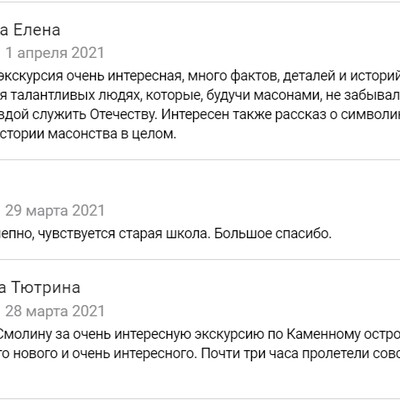The height and width of the screenshot is (400, 400).
Task: Click the date 28 марта 2021
Action: click(x=55, y=311)
